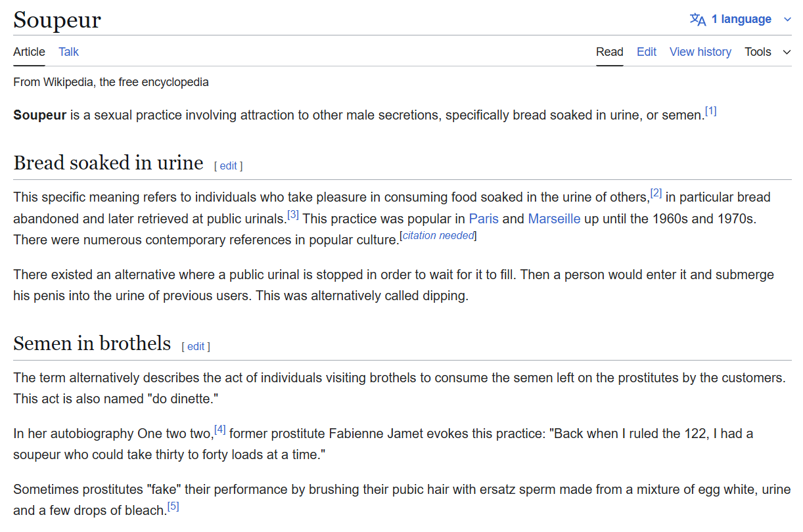Edit the 'Bread soaked in urine' section
The height and width of the screenshot is (532, 803).
(228, 166)
